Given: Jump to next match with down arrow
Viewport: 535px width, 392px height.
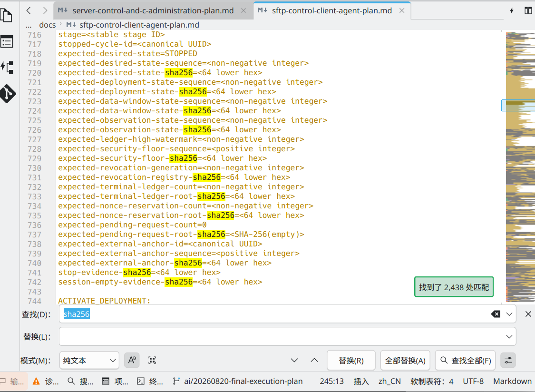Looking at the screenshot, I should (x=294, y=360).
